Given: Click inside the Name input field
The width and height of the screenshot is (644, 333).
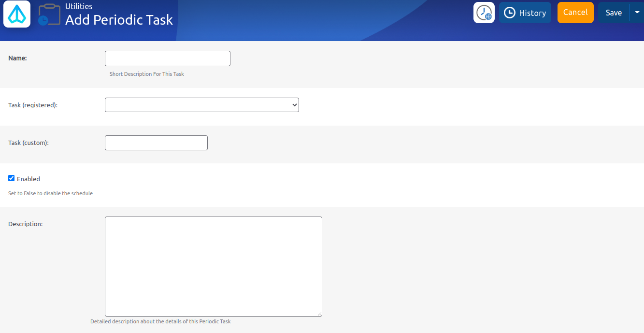Looking at the screenshot, I should click(167, 58).
